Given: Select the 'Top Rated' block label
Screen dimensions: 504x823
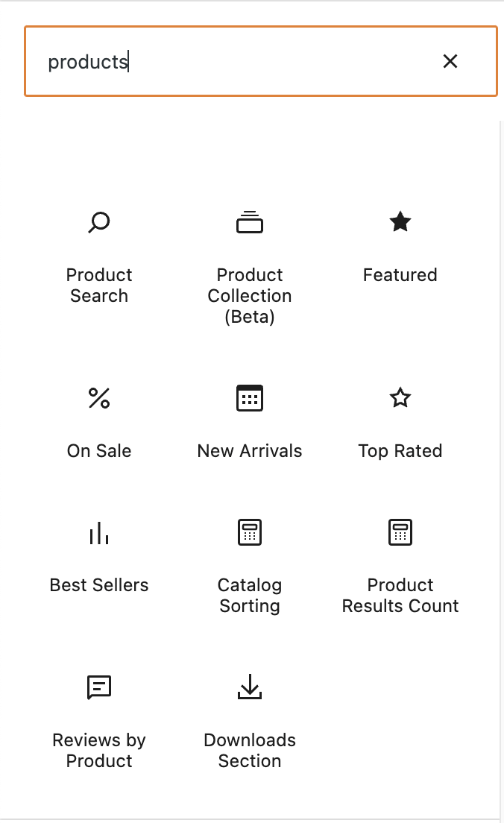Looking at the screenshot, I should point(400,450).
